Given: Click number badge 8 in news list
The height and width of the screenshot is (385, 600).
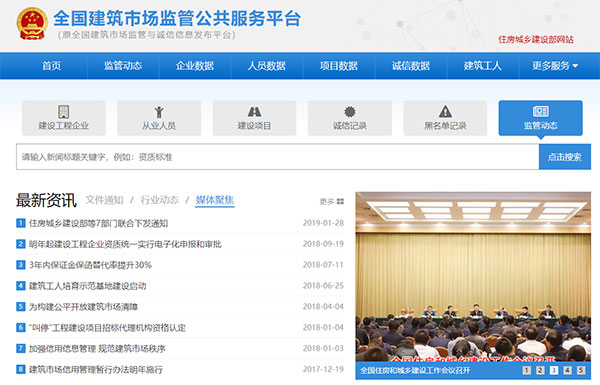Looking at the screenshot, I should point(21,369).
